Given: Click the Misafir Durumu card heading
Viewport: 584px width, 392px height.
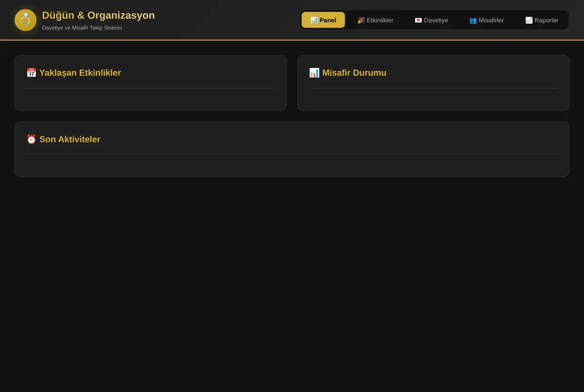Looking at the screenshot, I should click(x=354, y=73).
